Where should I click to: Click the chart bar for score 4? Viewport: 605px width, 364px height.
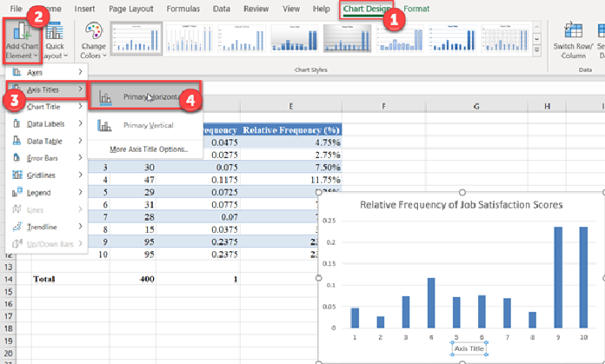coord(431,302)
